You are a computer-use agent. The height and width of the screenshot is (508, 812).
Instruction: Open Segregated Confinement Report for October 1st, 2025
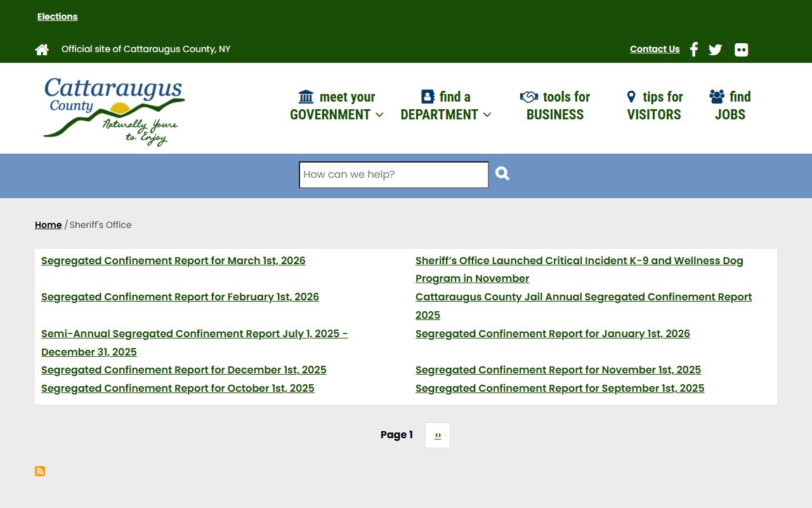point(178,388)
